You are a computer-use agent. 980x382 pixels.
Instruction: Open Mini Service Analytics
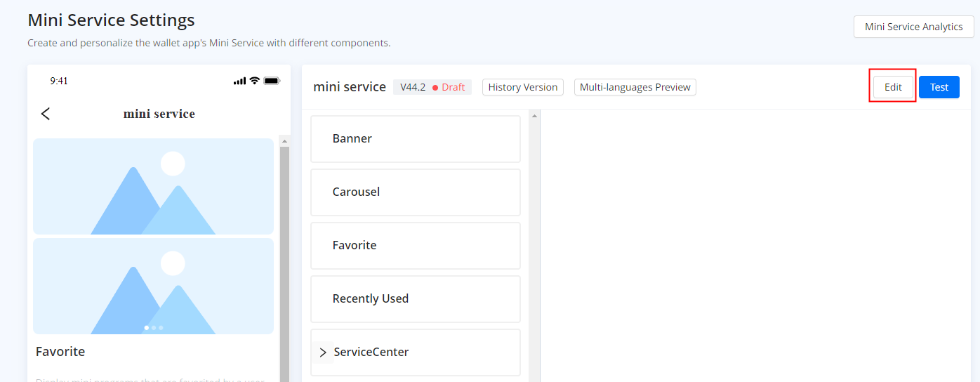point(913,27)
